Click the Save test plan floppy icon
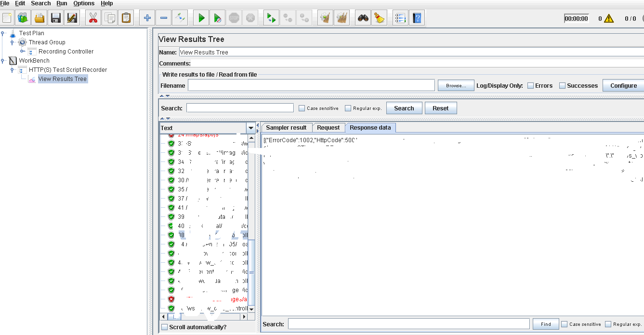 (56, 18)
